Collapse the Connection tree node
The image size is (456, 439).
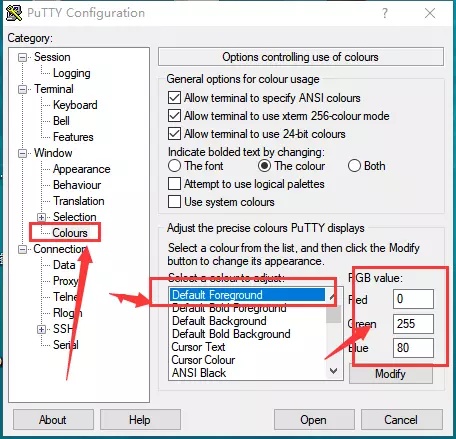coord(22,249)
